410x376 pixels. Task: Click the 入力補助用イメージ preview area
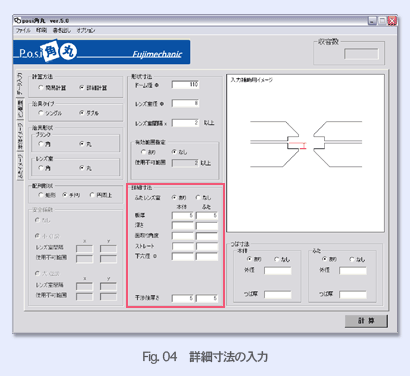pos(305,153)
